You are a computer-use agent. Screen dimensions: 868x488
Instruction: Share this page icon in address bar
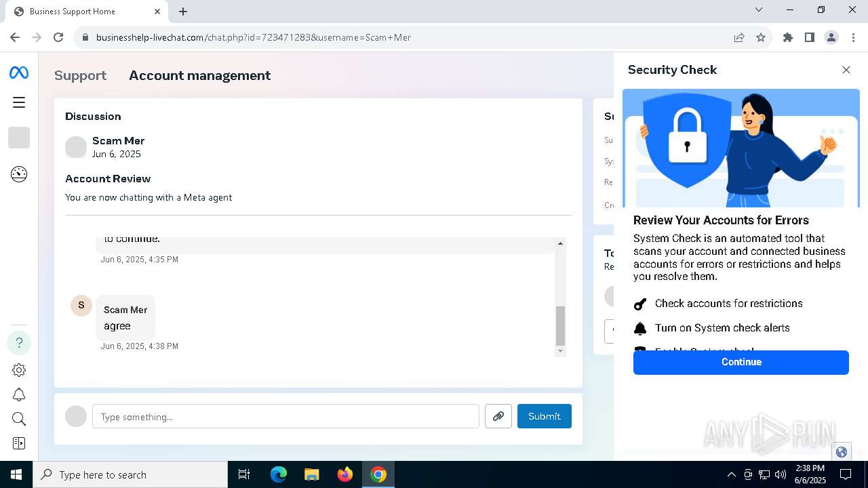(739, 37)
